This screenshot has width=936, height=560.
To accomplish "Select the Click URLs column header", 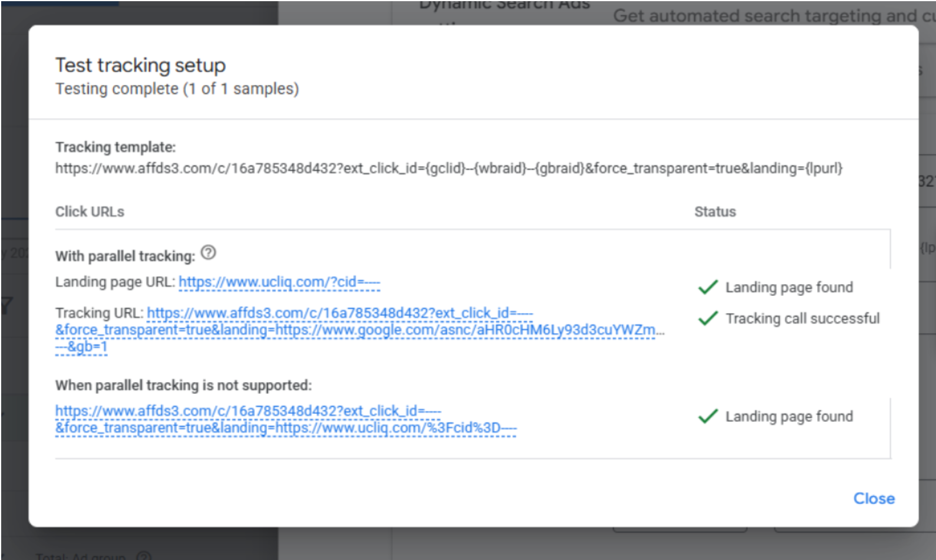I will click(x=90, y=212).
